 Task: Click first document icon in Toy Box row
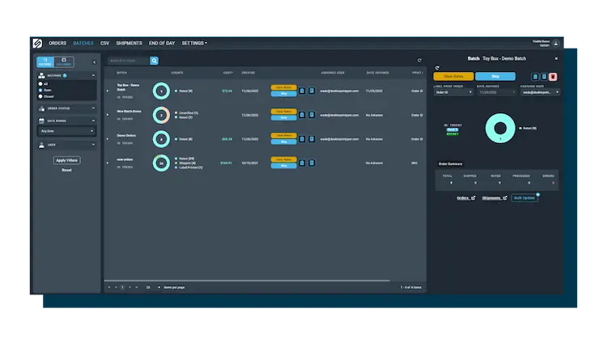pos(302,91)
